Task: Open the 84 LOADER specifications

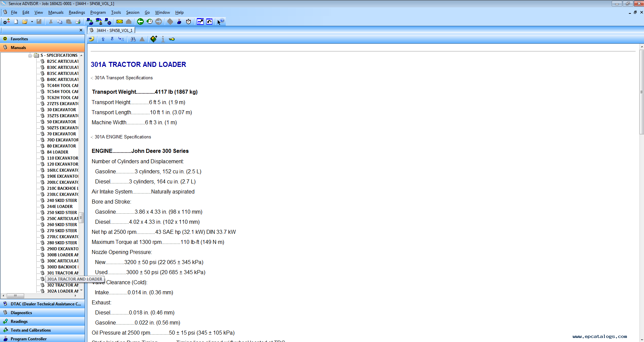Action: click(57, 152)
